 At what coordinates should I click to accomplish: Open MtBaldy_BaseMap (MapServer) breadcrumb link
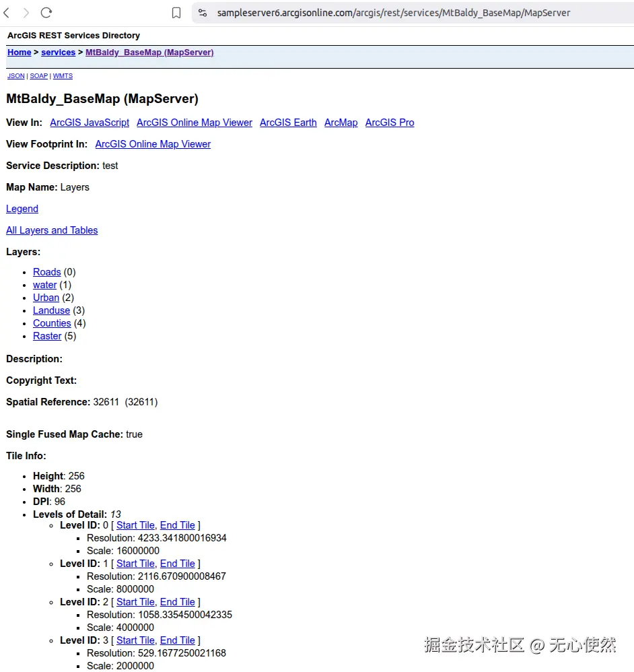click(149, 53)
